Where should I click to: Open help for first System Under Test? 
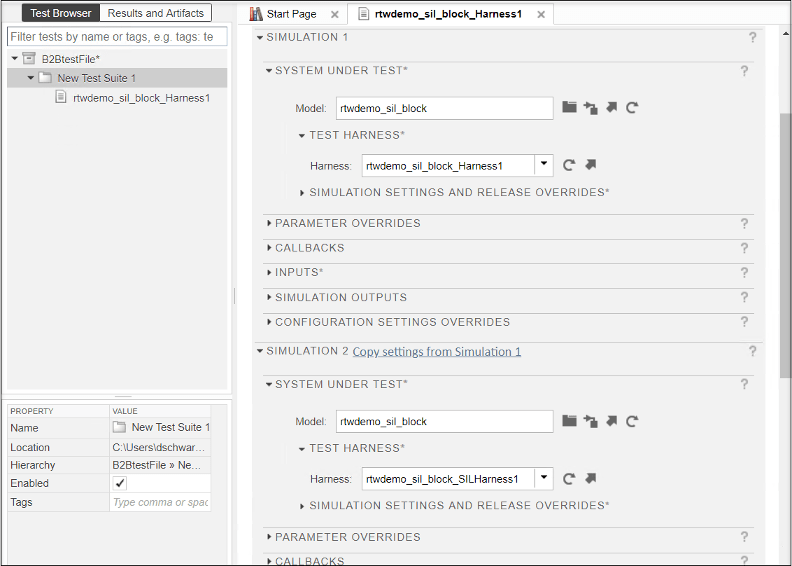pyautogui.click(x=745, y=71)
